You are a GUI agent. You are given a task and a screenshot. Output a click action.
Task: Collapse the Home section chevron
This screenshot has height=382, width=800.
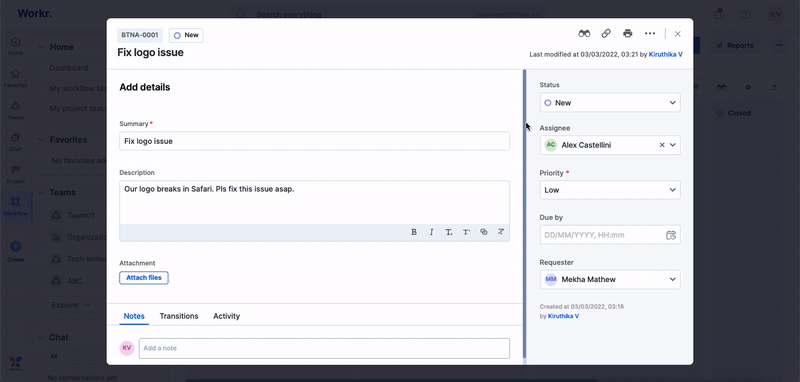tap(41, 47)
